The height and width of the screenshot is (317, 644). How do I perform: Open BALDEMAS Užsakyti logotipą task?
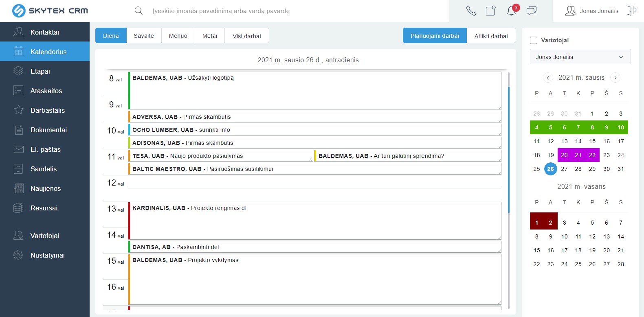(314, 90)
